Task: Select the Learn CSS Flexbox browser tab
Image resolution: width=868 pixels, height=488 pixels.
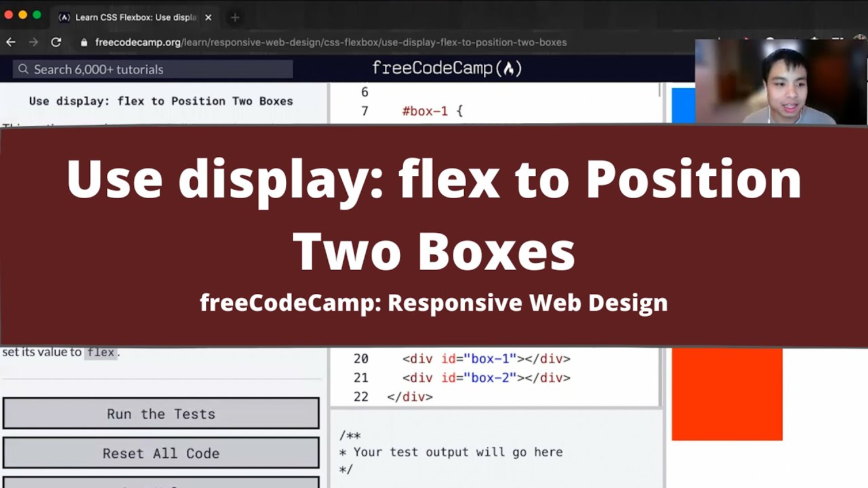Action: pos(136,18)
